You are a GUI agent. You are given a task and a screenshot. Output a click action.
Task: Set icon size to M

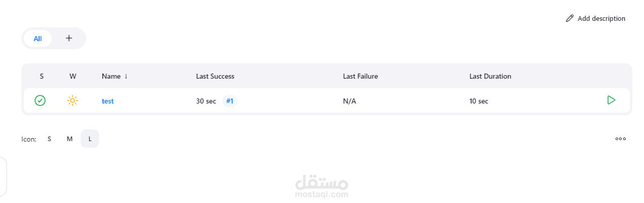pos(70,139)
